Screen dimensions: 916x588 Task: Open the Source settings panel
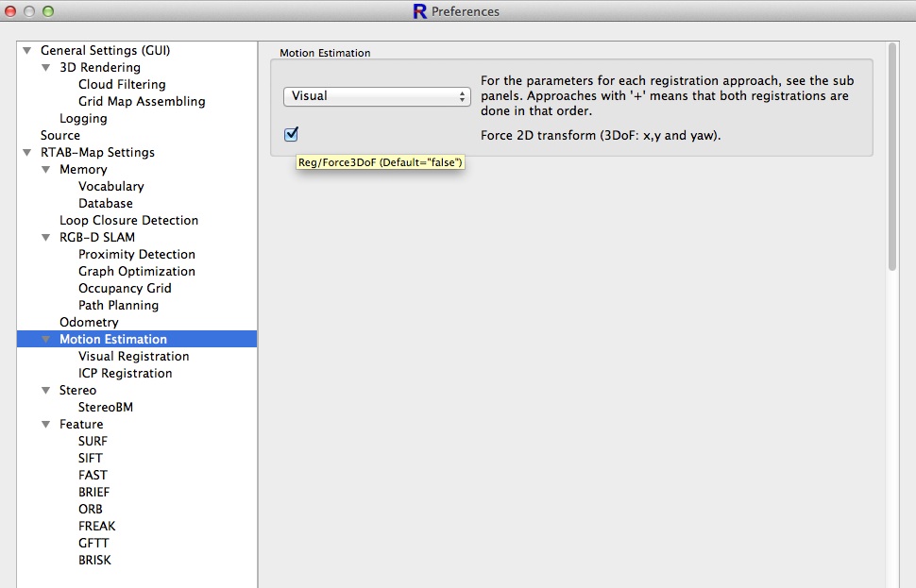pyautogui.click(x=60, y=136)
